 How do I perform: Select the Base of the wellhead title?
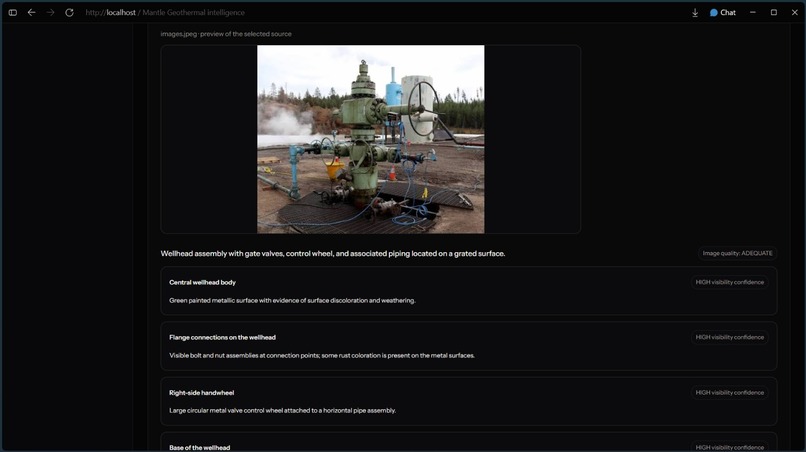(199, 448)
